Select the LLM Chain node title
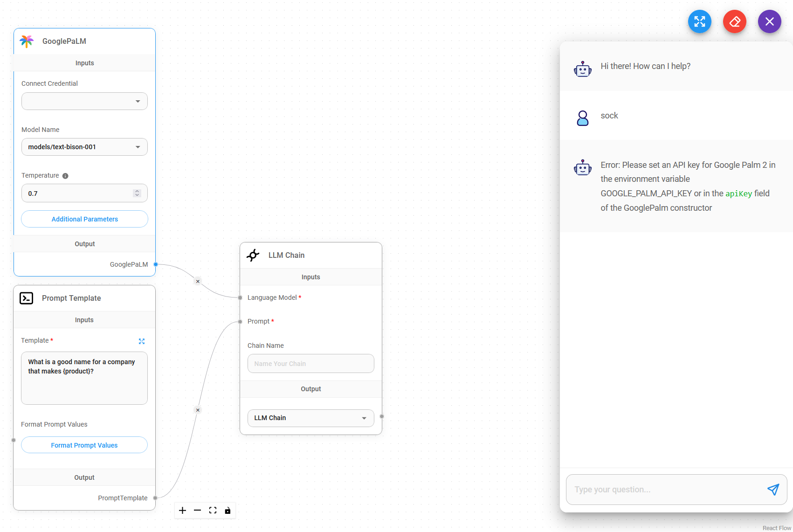793x532 pixels. click(286, 255)
